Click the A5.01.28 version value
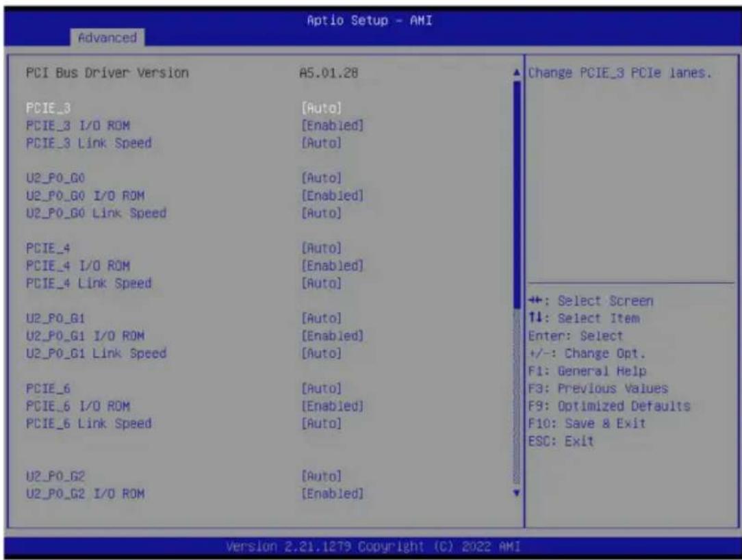 pyautogui.click(x=329, y=73)
